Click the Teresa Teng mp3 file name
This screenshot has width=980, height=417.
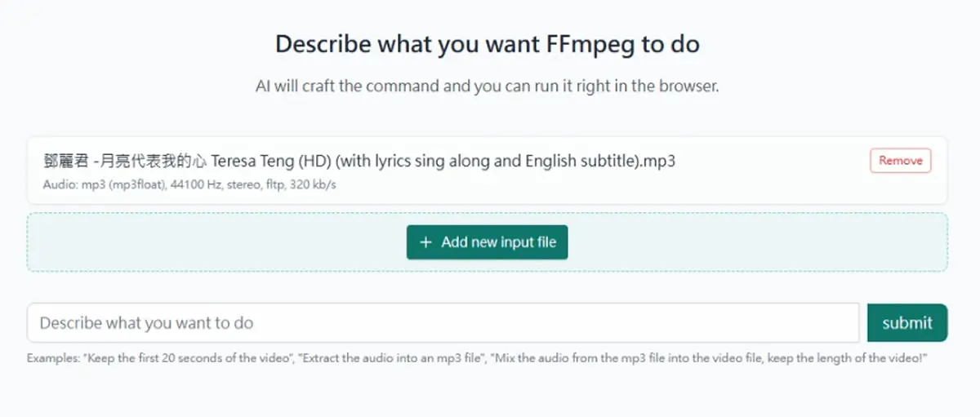tap(359, 161)
